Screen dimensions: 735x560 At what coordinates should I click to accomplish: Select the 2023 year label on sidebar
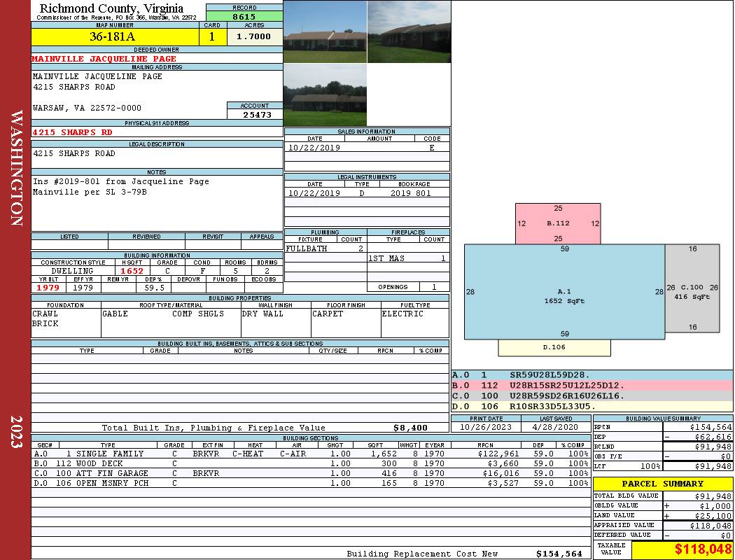tap(16, 432)
